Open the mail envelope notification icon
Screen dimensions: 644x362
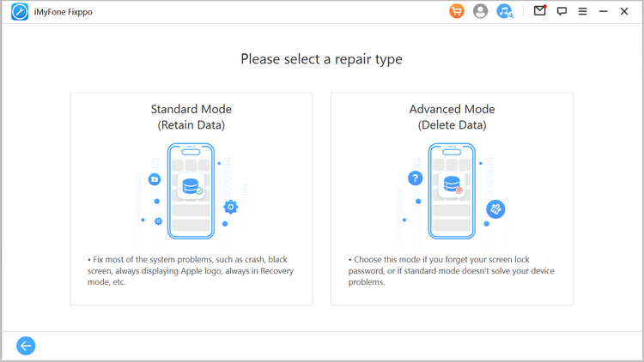point(540,10)
